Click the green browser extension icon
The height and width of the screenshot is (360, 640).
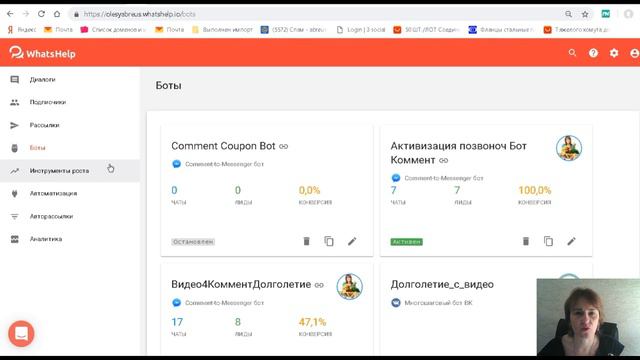coord(606,14)
